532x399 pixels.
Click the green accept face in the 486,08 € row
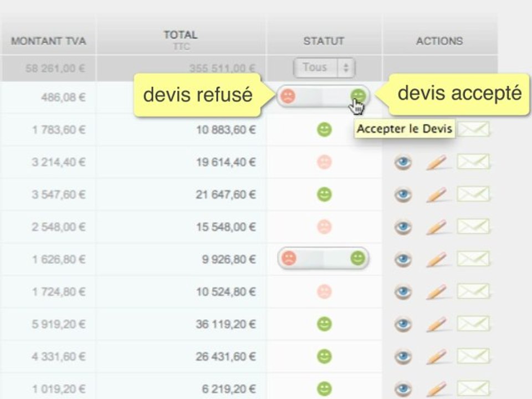tap(359, 96)
